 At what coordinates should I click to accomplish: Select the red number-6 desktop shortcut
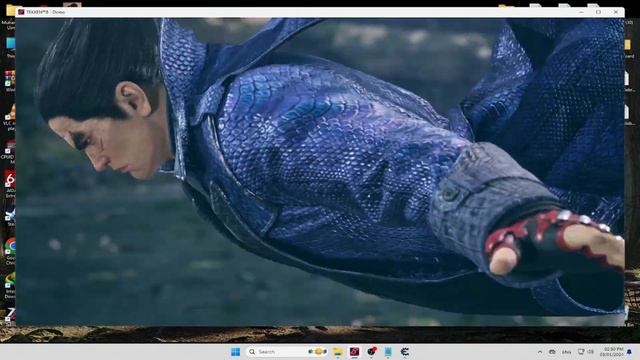pyautogui.click(x=9, y=184)
